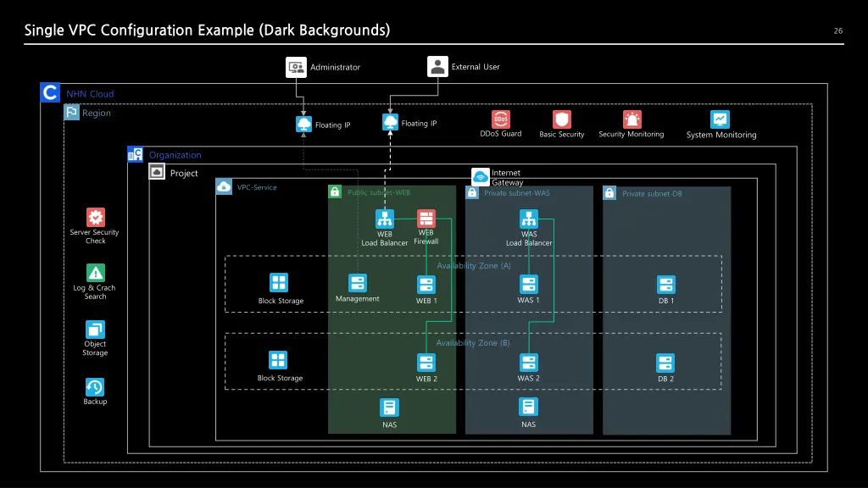The height and width of the screenshot is (488, 868).
Task: Click the 'VPC-Service' label
Action: [257, 187]
